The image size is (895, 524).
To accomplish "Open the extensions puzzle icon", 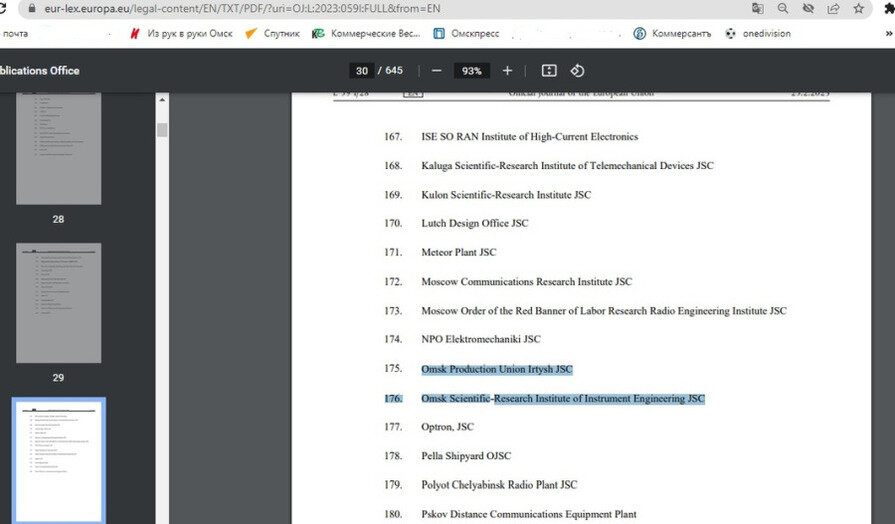I will tap(890, 8).
